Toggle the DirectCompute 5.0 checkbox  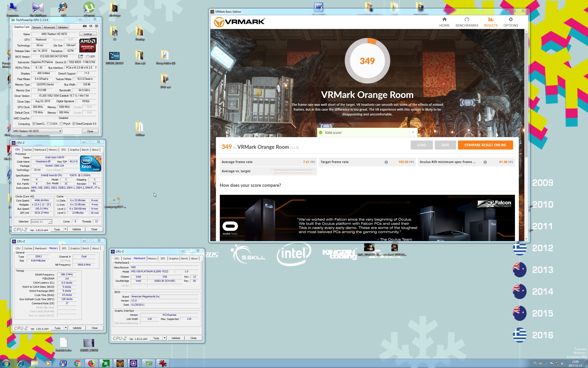pos(74,124)
